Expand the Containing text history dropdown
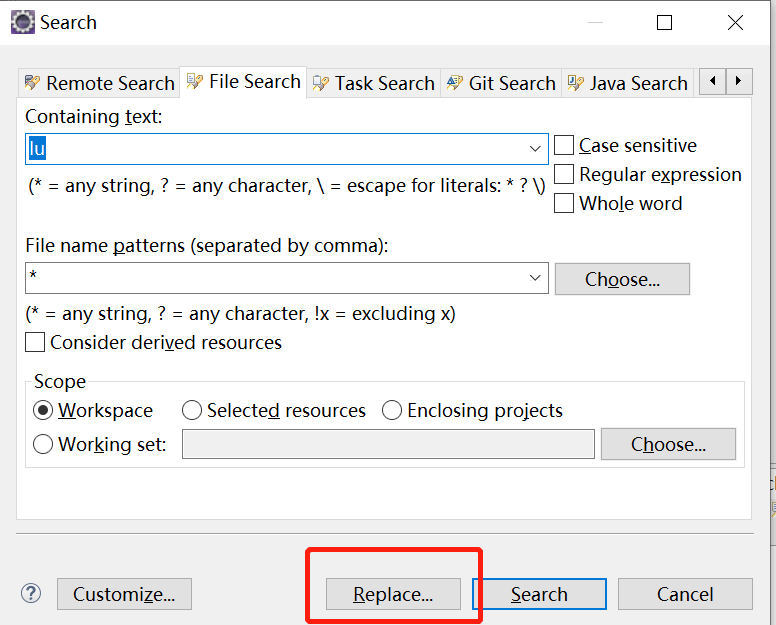This screenshot has height=625, width=776. pos(534,148)
